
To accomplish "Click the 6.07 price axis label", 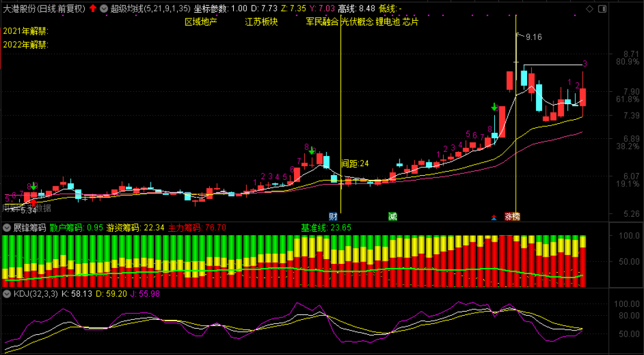I will click(631, 176).
